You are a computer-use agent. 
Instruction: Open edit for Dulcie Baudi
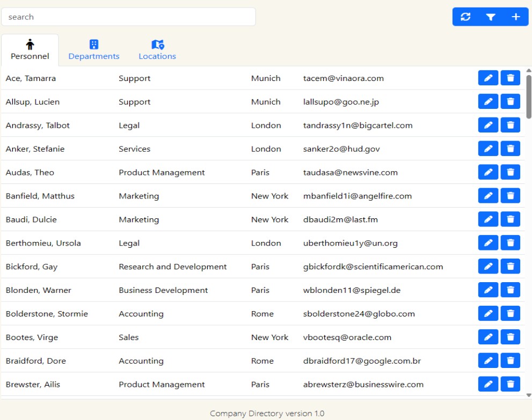[x=488, y=220]
